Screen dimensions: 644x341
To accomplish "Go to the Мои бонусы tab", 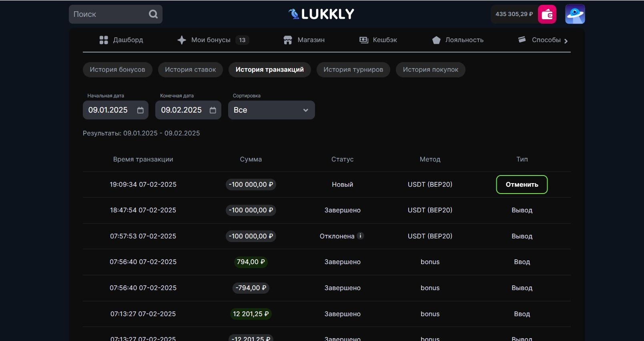I will tap(211, 40).
